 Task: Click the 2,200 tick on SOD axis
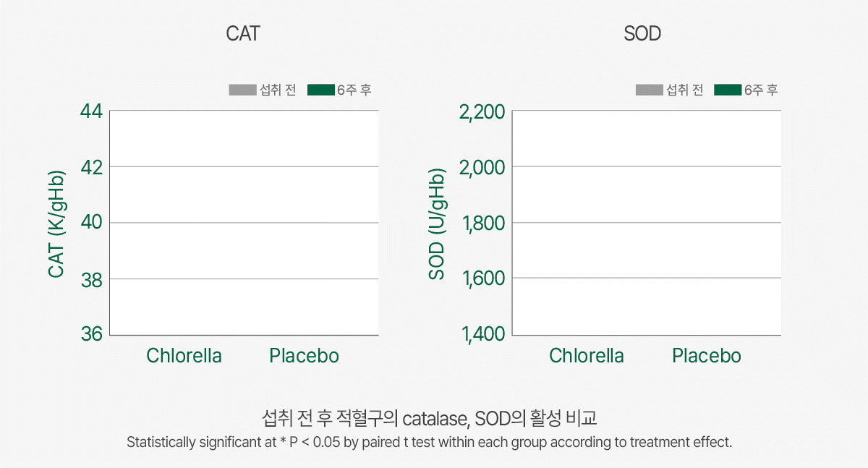(x=482, y=112)
